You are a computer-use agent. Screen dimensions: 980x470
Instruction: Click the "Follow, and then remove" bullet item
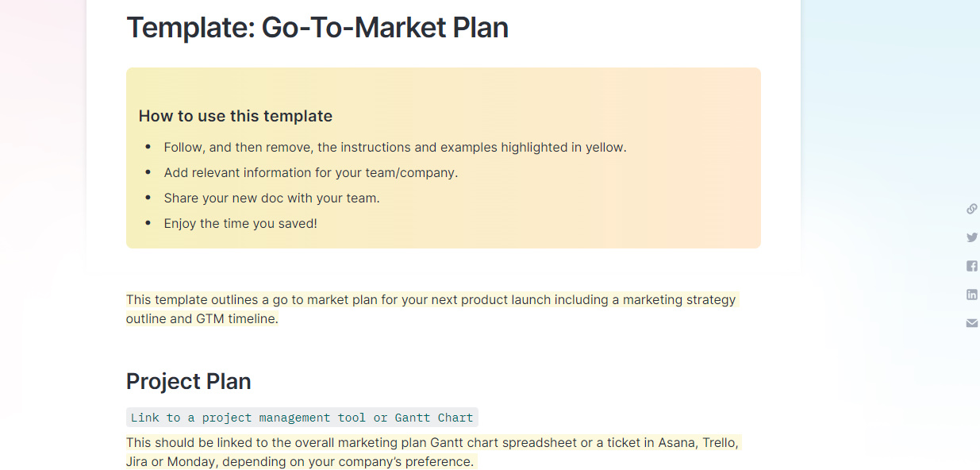pyautogui.click(x=394, y=148)
